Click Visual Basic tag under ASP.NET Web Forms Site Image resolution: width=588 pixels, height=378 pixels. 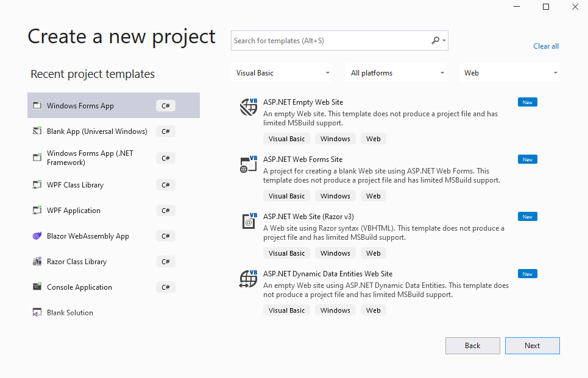click(x=286, y=196)
